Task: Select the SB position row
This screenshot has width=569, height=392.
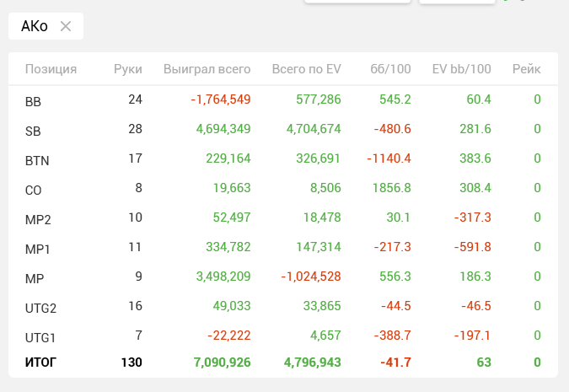Action: coord(34,131)
